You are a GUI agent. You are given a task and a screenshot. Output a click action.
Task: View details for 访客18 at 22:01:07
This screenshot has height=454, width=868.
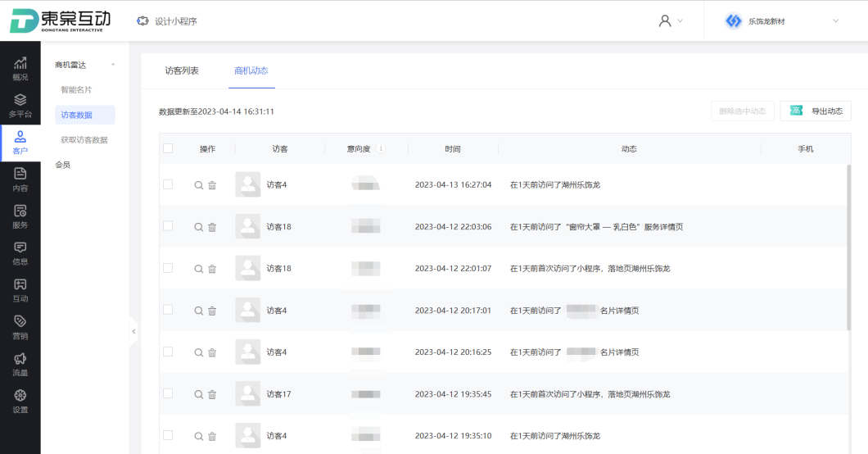point(198,269)
